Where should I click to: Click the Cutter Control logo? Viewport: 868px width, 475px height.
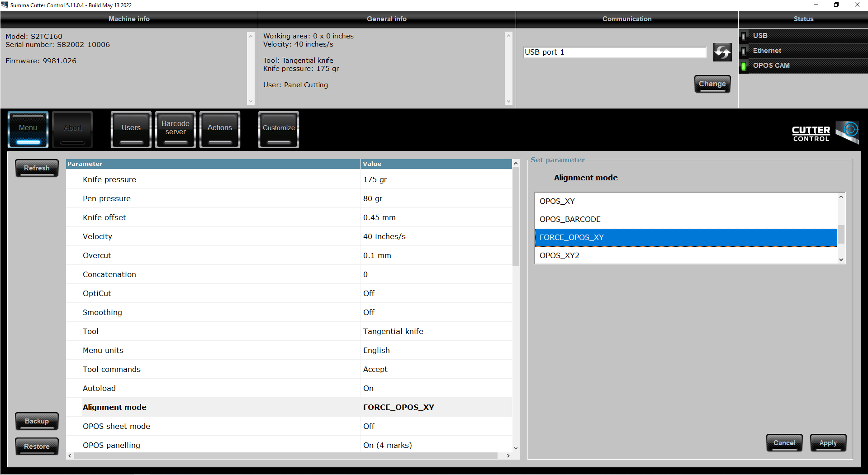point(825,133)
